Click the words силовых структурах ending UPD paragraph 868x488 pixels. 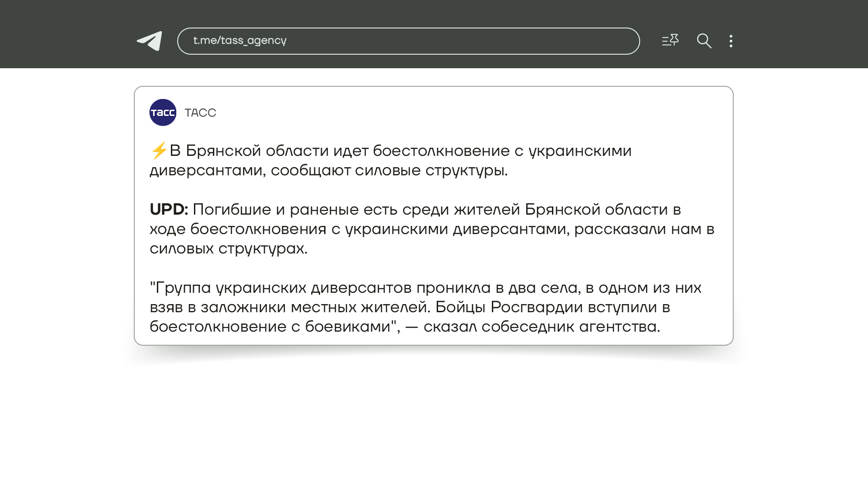click(x=228, y=249)
